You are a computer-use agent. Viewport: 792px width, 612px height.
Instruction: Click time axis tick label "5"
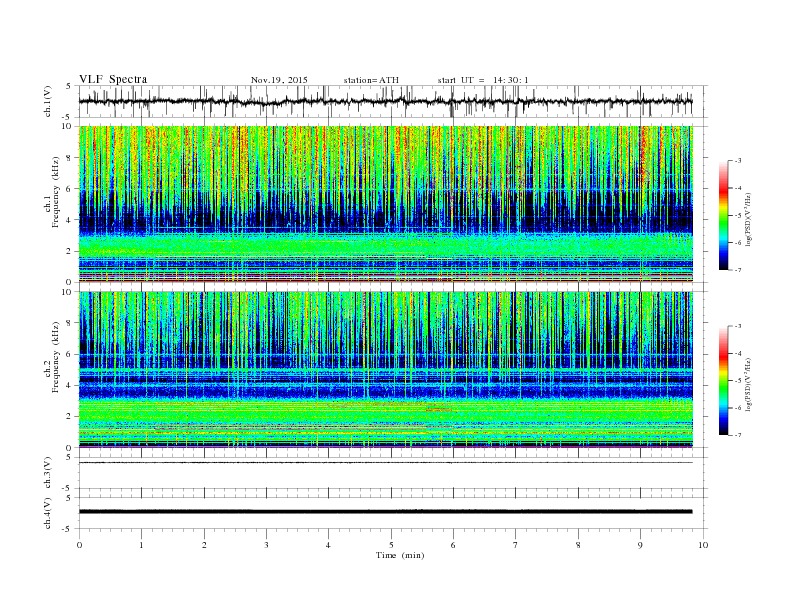pyautogui.click(x=391, y=545)
